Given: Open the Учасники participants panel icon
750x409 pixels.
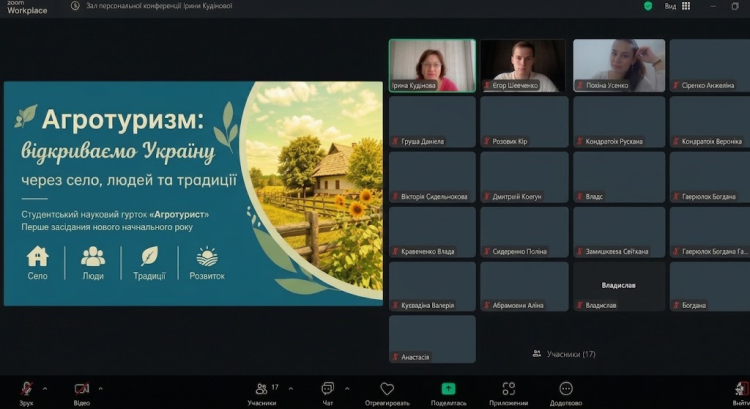Looking at the screenshot, I should click(262, 388).
